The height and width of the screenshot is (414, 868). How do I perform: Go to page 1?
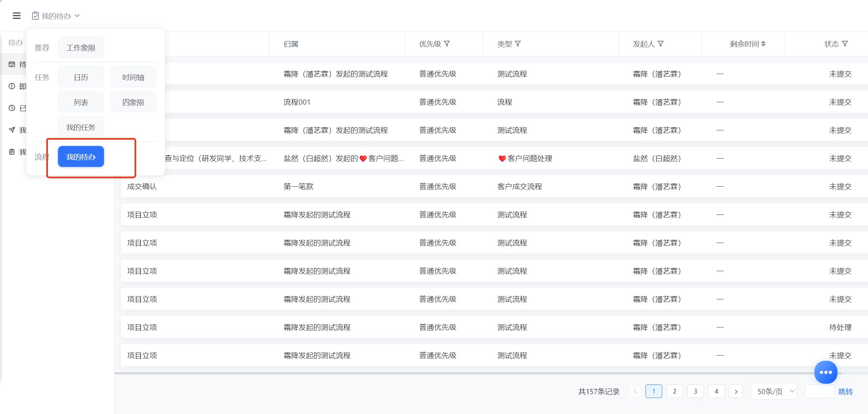(x=654, y=391)
